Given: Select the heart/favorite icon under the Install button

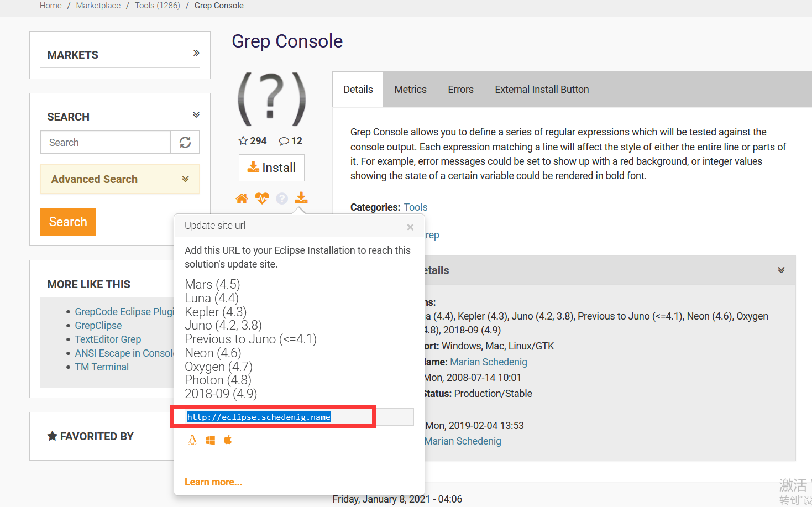Looking at the screenshot, I should tap(261, 198).
